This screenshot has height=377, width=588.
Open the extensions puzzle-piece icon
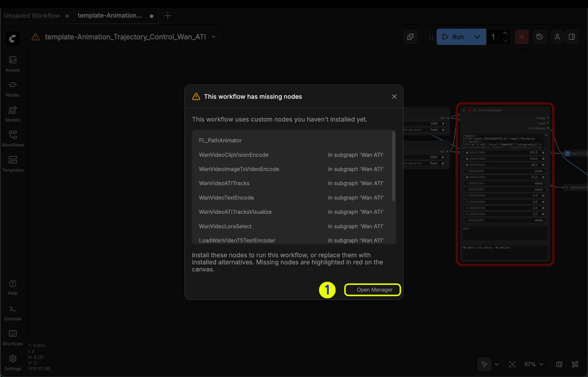tap(410, 37)
